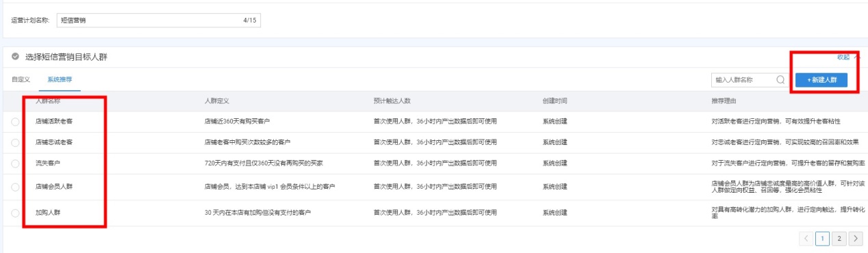This screenshot has height=253, width=868.
Task: Open page 1 of the list
Action: [x=824, y=238]
